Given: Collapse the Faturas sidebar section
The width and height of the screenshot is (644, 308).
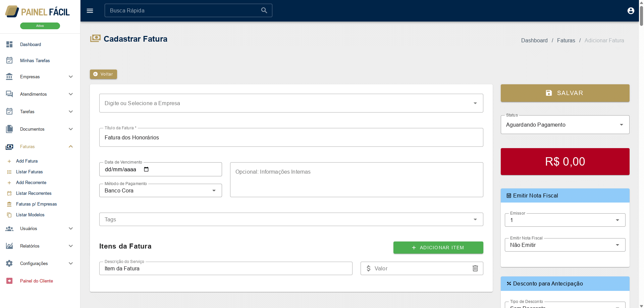Looking at the screenshot, I should coord(71,146).
